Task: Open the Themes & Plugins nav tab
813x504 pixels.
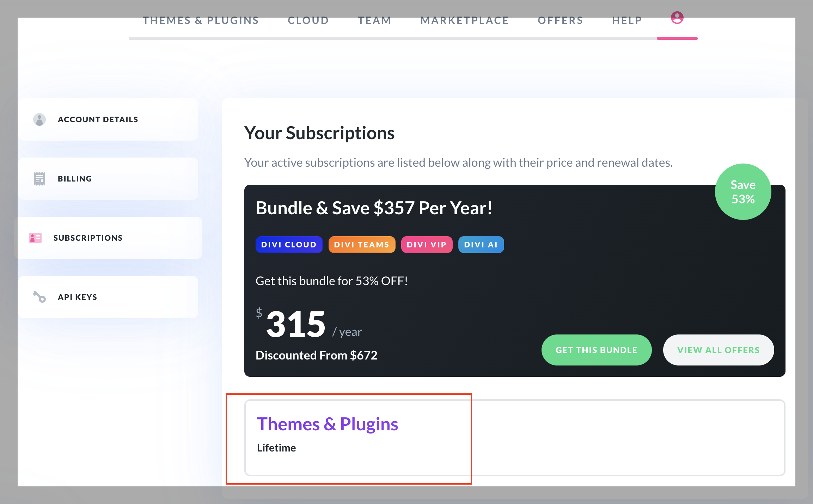Action: (x=201, y=20)
